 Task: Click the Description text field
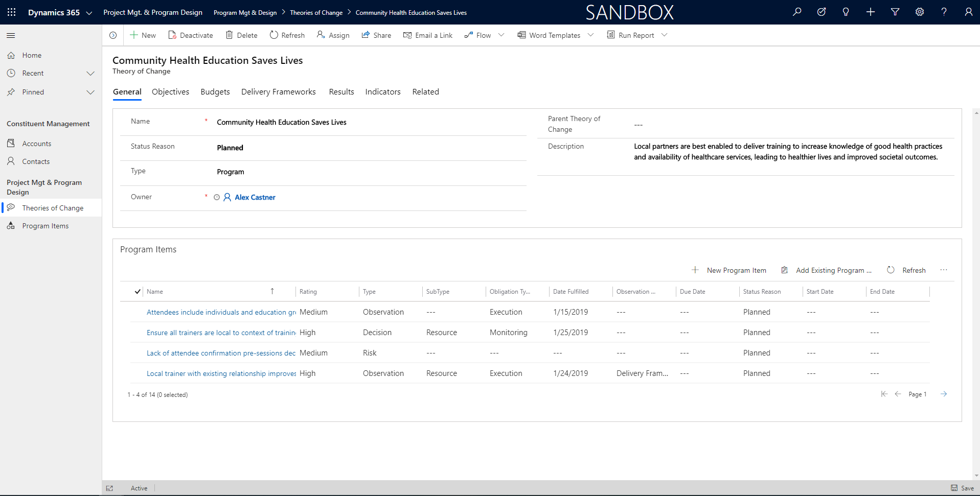(x=788, y=152)
